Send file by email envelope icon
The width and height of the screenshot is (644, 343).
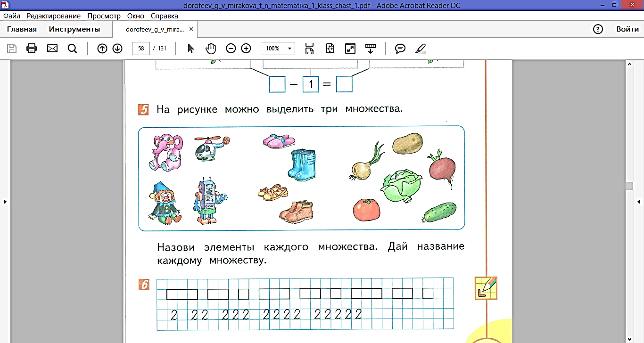[x=52, y=49]
